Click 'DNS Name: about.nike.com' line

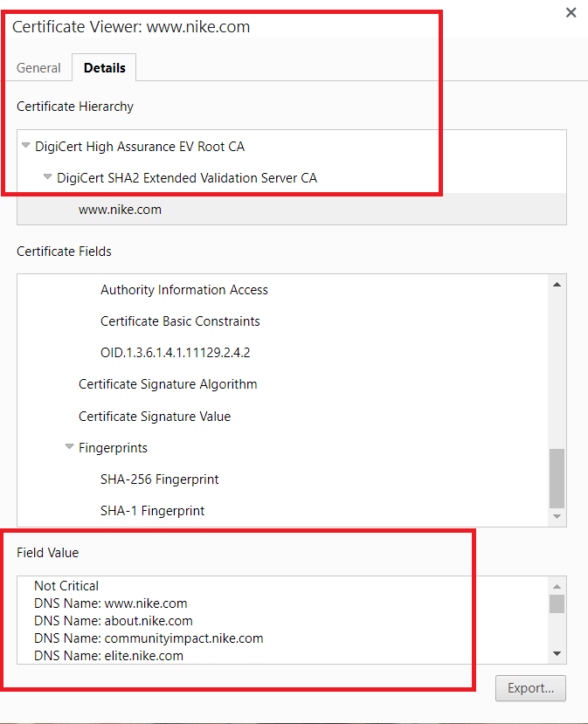(114, 621)
